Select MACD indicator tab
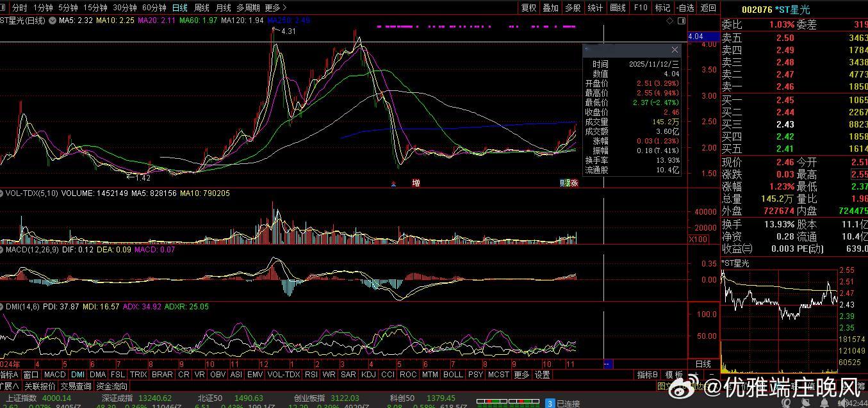 point(55,375)
